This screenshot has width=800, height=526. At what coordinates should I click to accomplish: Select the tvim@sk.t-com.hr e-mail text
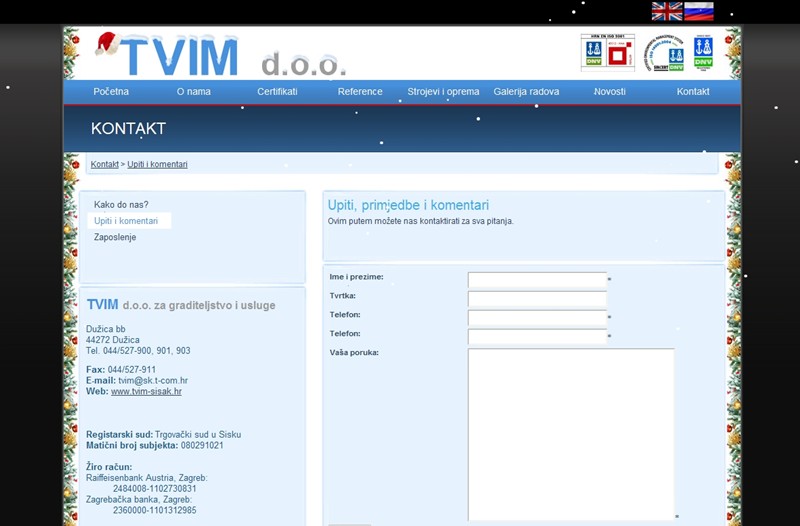point(153,381)
